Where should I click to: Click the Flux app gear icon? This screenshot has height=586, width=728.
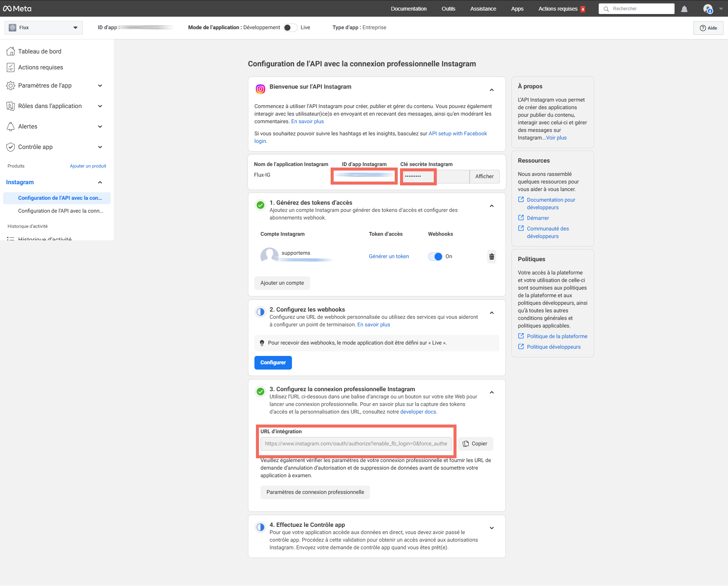pyautogui.click(x=13, y=28)
